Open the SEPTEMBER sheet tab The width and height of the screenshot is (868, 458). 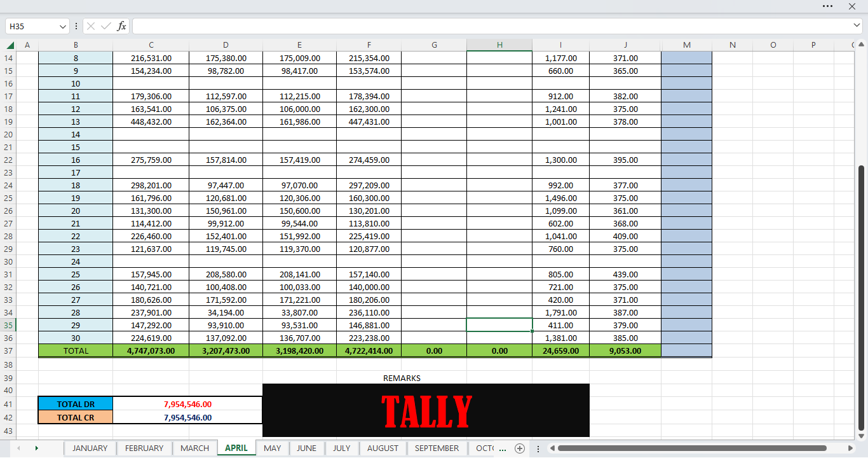pos(437,448)
